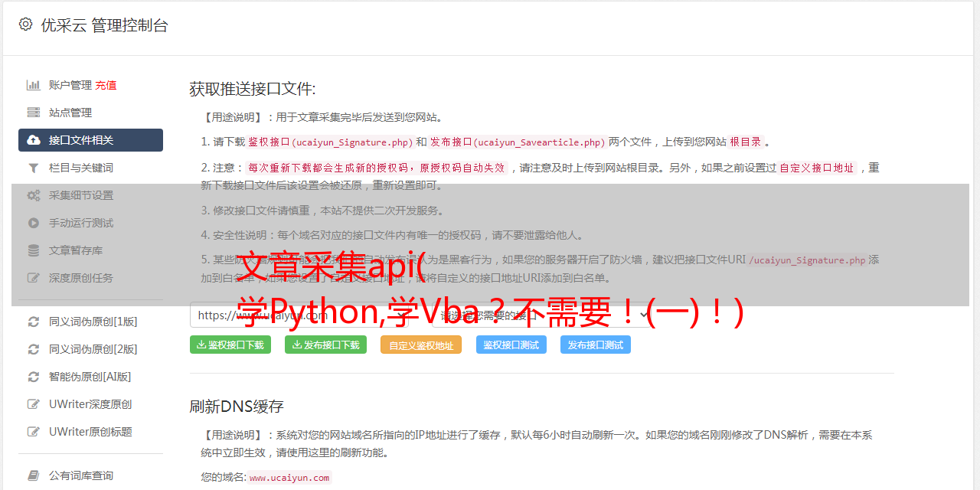Screen dimensions: 980x490
Task: Click the 获取推送接口文件 heading
Action: tap(253, 89)
